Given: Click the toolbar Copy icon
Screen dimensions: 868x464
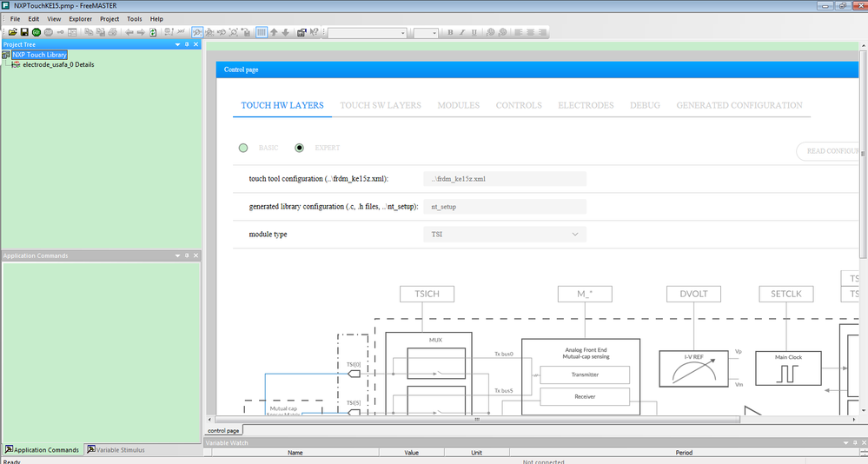Looking at the screenshot, I should pyautogui.click(x=89, y=32).
